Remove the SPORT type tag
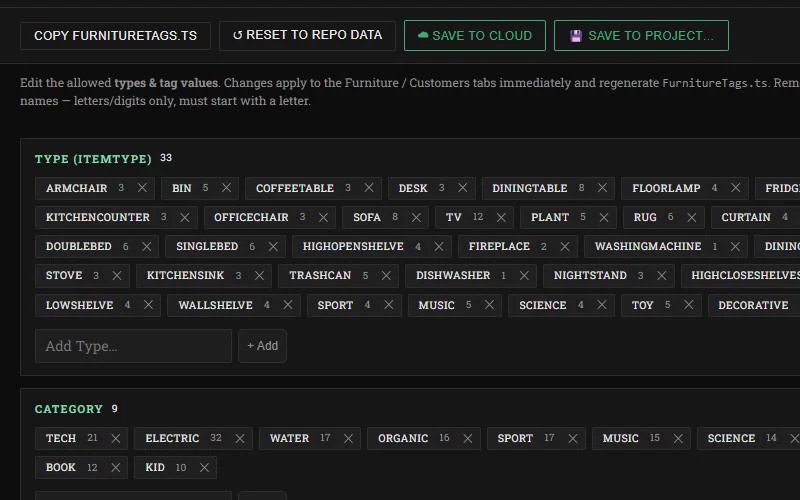 click(389, 305)
